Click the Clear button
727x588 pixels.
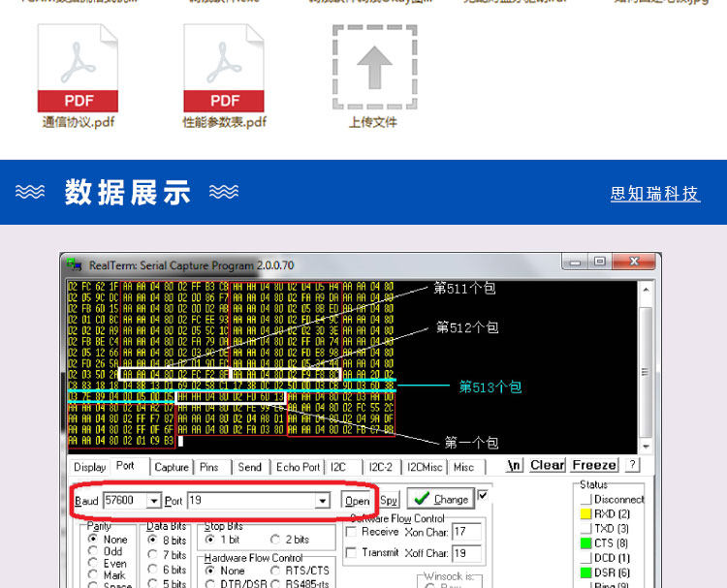[547, 465]
